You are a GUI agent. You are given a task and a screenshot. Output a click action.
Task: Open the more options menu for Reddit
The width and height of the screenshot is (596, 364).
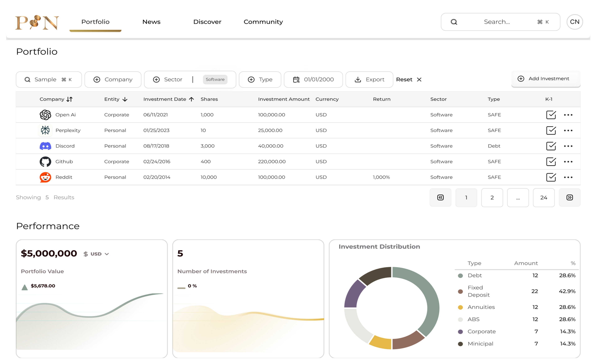pos(568,177)
